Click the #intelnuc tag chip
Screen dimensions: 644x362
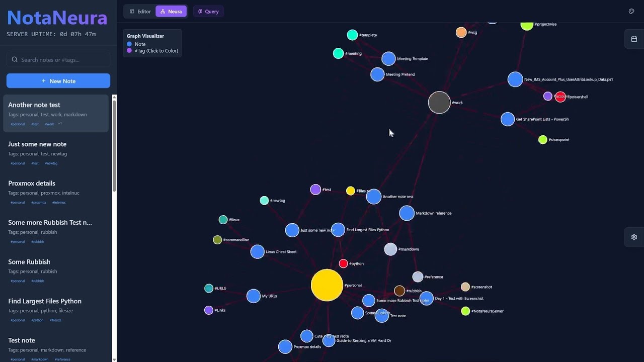(x=59, y=203)
